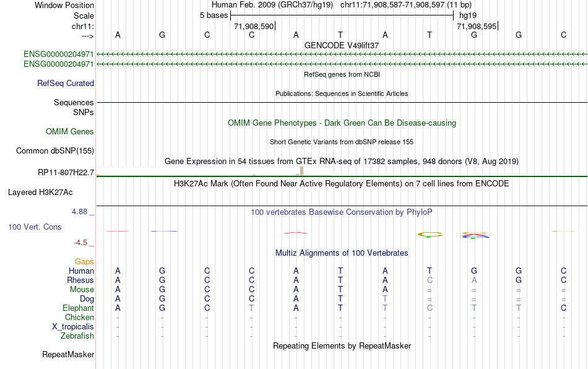This screenshot has height=369, width=588.
Task: Open the 100 Vert. Cons label
Action: pos(35,227)
